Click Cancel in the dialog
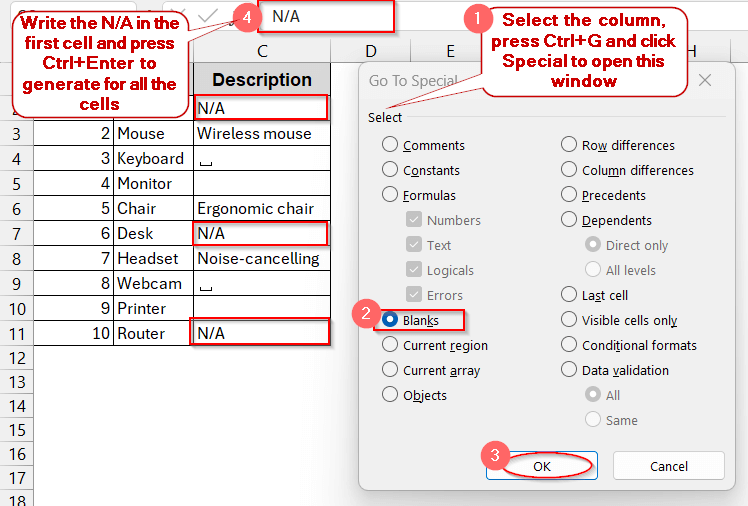Image resolution: width=748 pixels, height=506 pixels. [x=669, y=466]
